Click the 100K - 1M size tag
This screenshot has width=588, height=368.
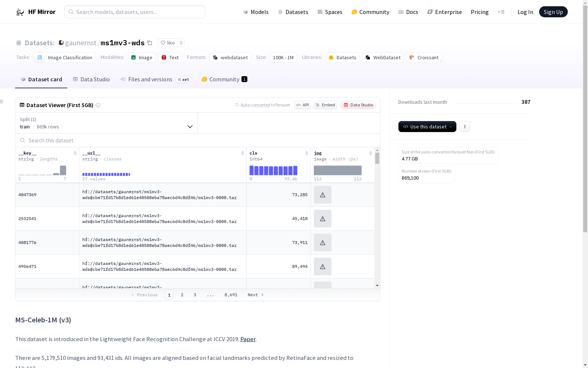tap(283, 57)
